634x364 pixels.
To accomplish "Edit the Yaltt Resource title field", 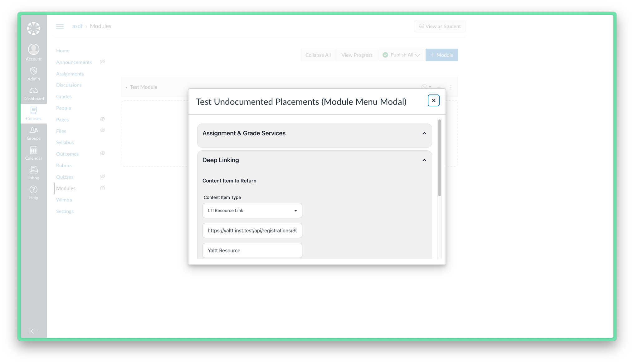I will point(252,250).
